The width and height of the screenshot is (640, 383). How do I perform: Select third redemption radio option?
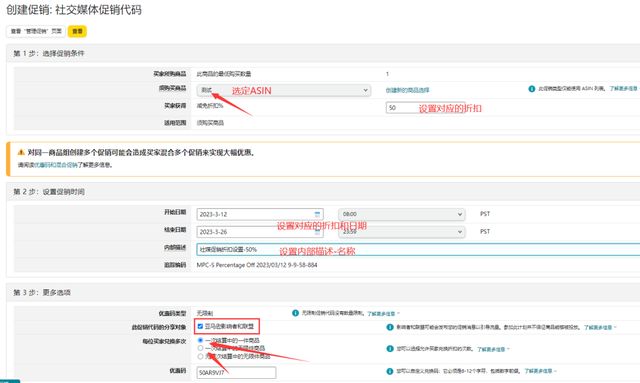pos(200,356)
